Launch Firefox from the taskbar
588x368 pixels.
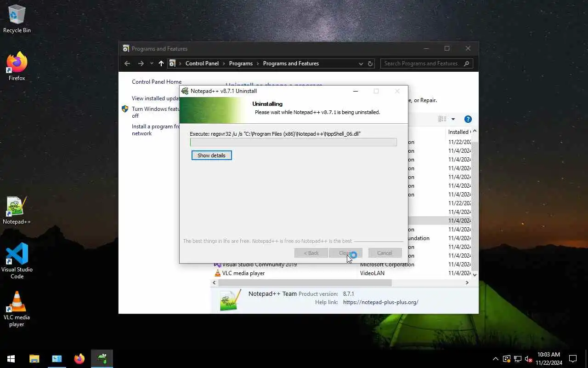point(79,358)
